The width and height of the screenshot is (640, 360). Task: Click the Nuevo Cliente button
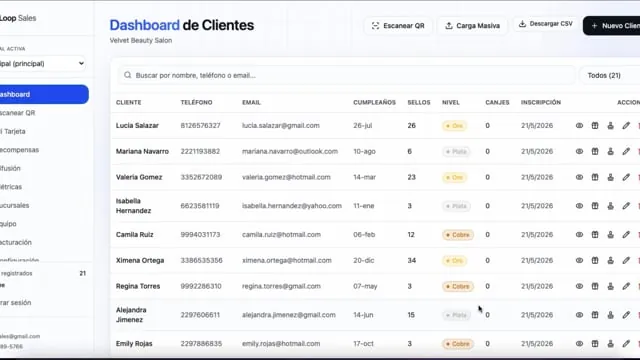(612, 26)
